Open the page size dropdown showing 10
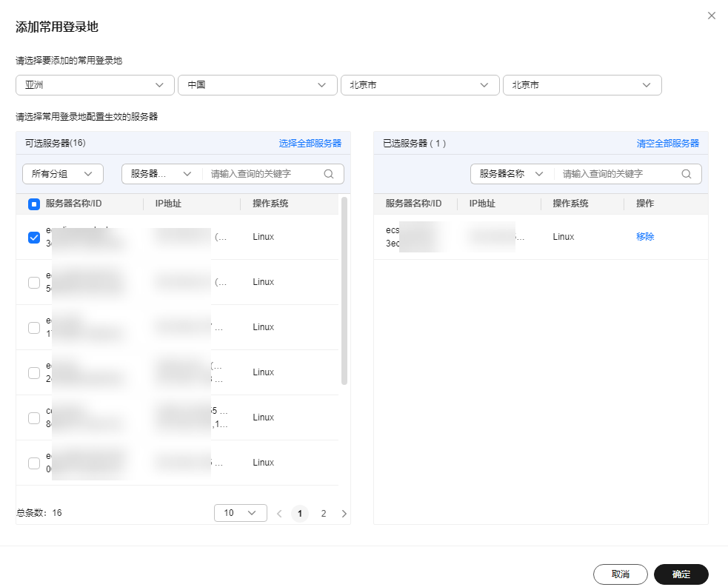This screenshot has height=587, width=728. [240, 513]
